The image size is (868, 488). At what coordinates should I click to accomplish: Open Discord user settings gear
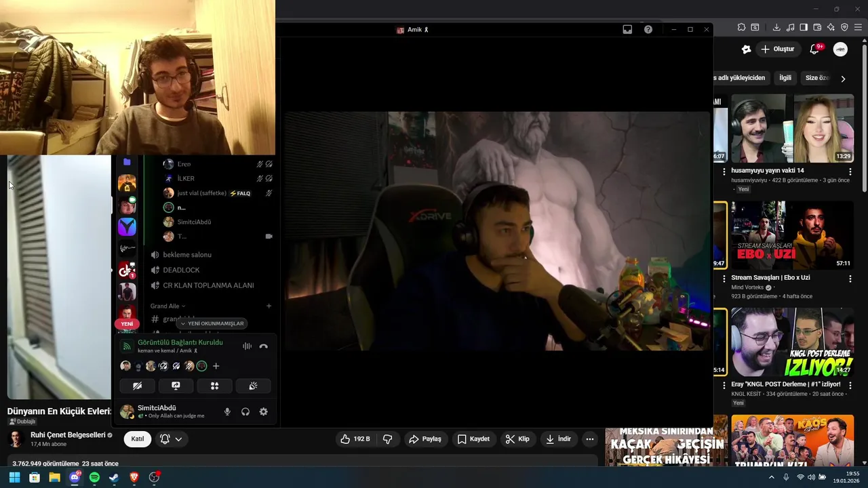(264, 411)
